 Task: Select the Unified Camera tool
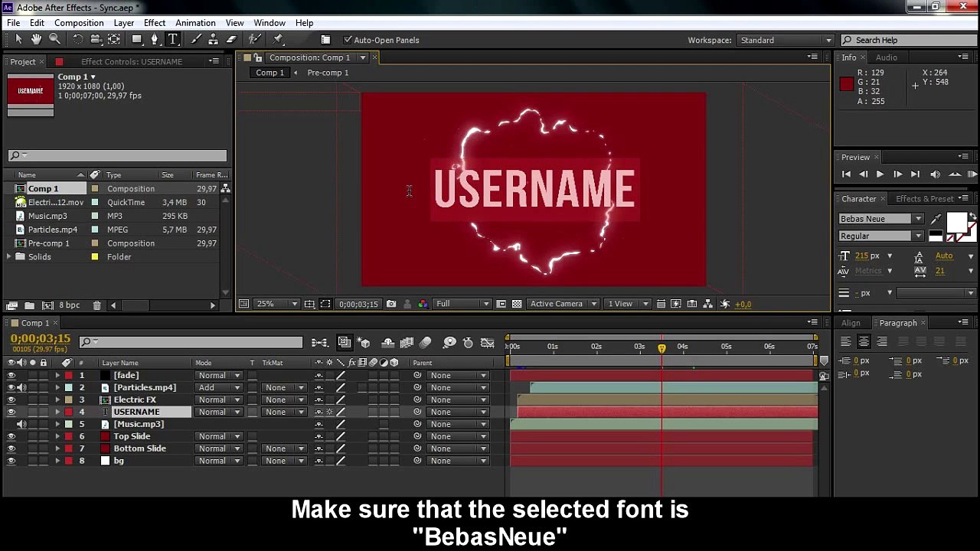96,39
